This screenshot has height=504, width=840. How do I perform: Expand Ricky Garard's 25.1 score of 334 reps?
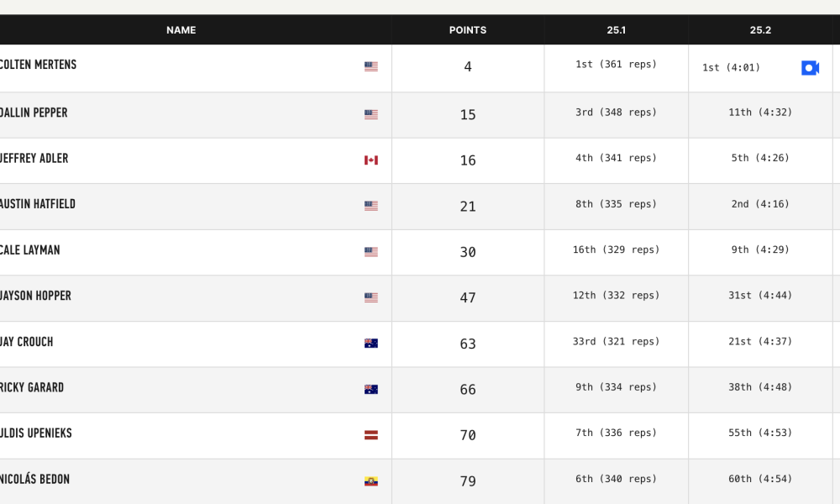click(616, 387)
